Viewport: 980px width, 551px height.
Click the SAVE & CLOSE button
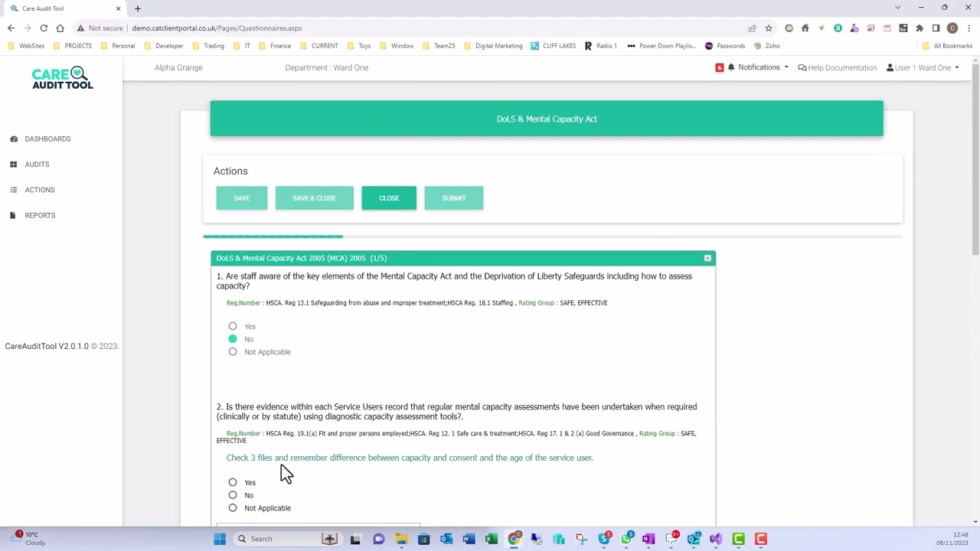(x=315, y=198)
